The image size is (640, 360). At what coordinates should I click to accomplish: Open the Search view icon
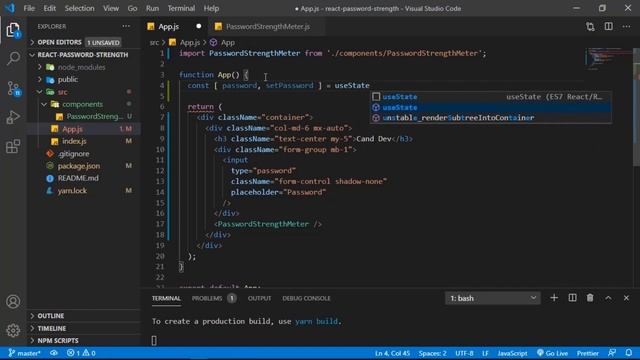point(13,58)
